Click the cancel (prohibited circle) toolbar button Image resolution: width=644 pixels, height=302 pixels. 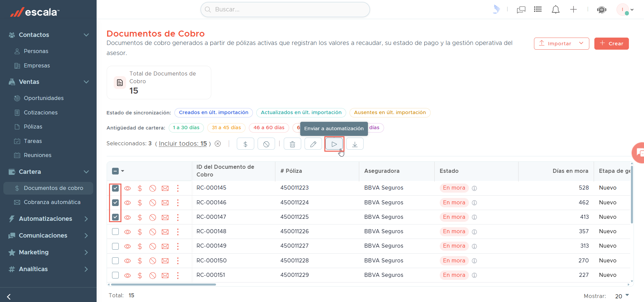266,144
